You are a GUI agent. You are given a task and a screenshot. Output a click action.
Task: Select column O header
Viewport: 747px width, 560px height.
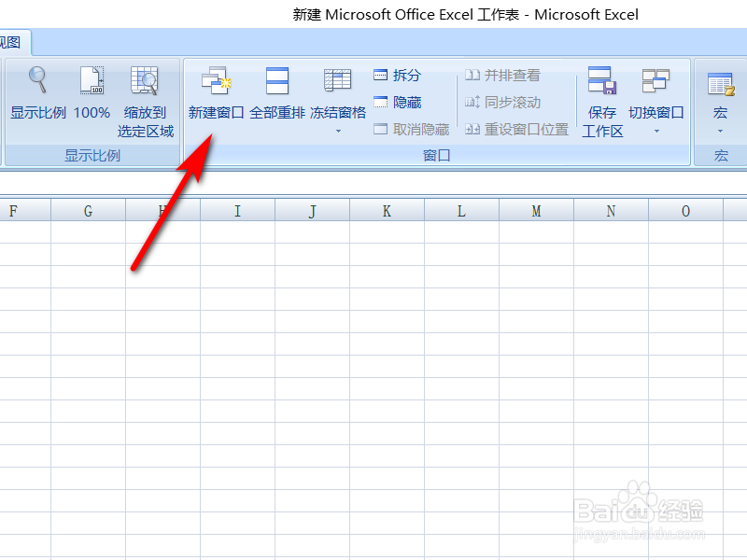click(686, 211)
